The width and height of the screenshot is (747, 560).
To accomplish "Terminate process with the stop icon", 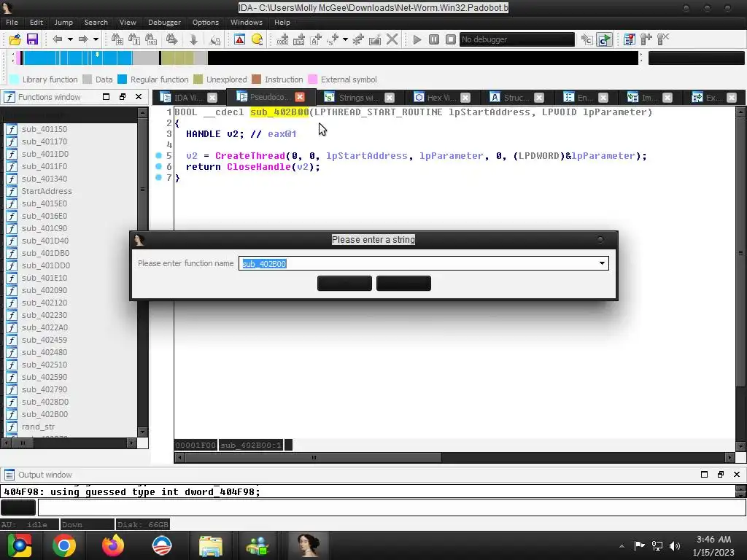I will tap(451, 39).
